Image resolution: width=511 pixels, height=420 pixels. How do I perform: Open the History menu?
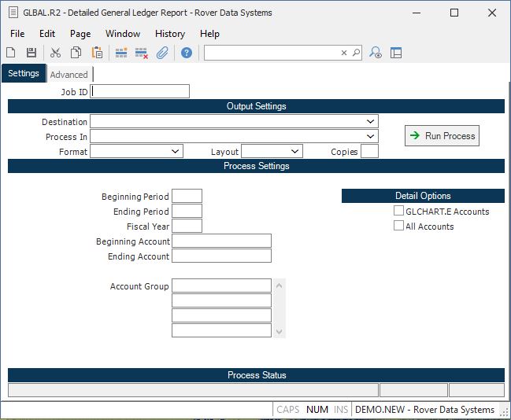[x=169, y=34]
